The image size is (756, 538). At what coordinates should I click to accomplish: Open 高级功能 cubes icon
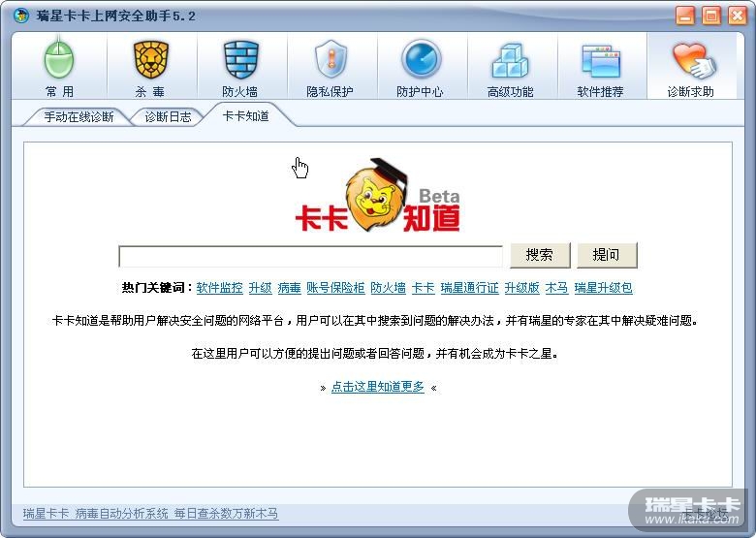(510, 68)
